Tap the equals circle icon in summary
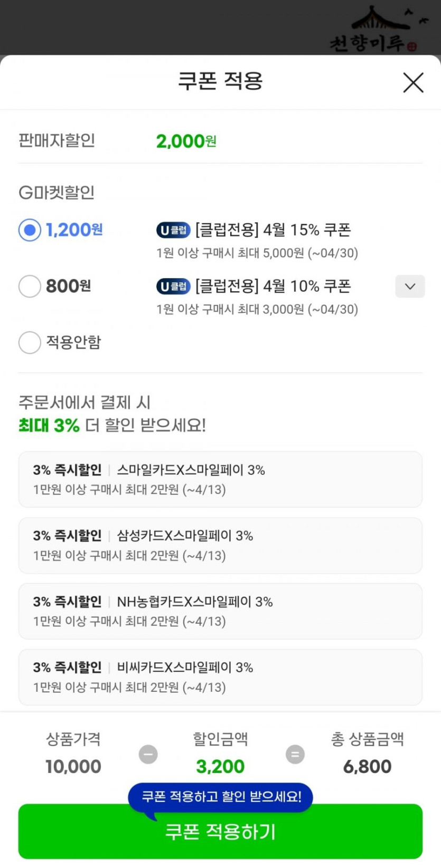The height and width of the screenshot is (868, 441). [x=295, y=754]
